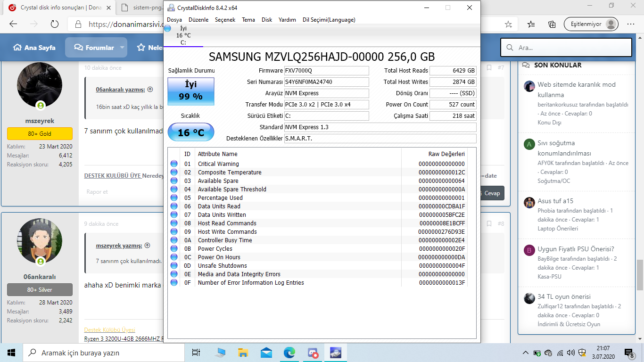This screenshot has width=644, height=362.
Task: Open the Windows notification center
Action: click(629, 353)
